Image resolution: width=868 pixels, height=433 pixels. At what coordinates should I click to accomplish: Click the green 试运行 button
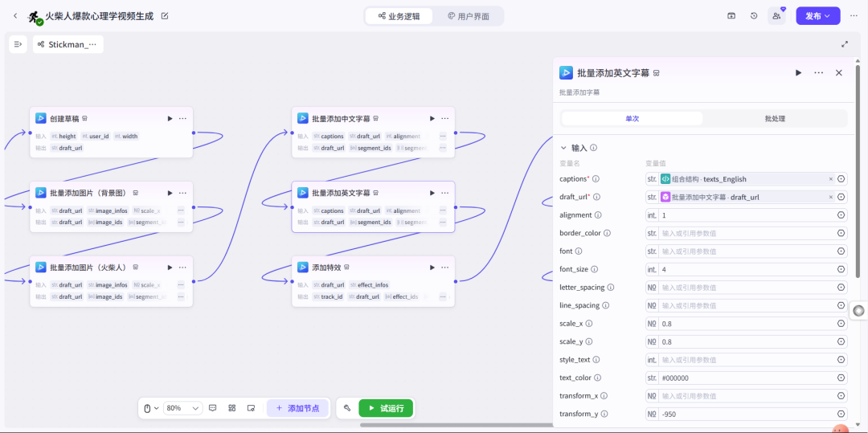(386, 408)
